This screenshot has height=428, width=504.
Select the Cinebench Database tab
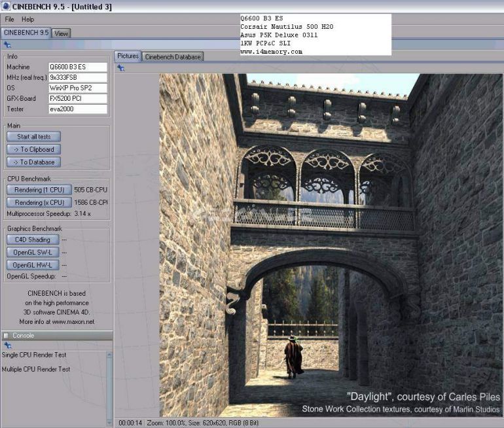point(173,57)
